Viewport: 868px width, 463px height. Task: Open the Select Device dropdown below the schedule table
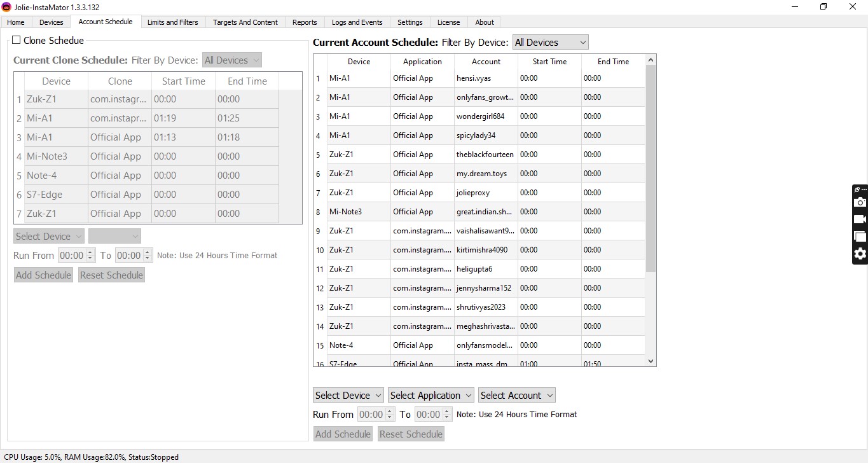pyautogui.click(x=347, y=394)
